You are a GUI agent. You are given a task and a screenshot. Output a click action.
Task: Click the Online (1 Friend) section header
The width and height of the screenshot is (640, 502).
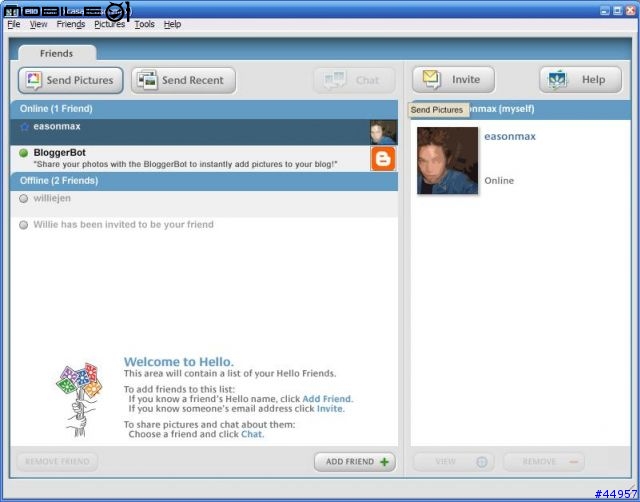pyautogui.click(x=204, y=109)
